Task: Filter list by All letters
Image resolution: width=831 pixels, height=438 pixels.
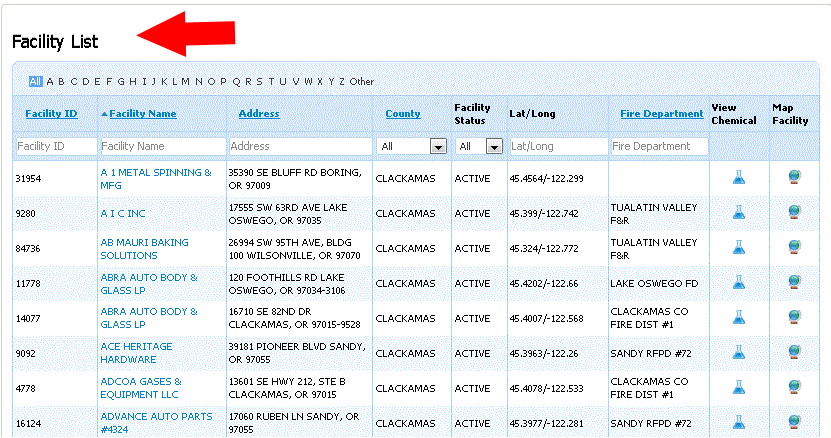Action: [36, 82]
